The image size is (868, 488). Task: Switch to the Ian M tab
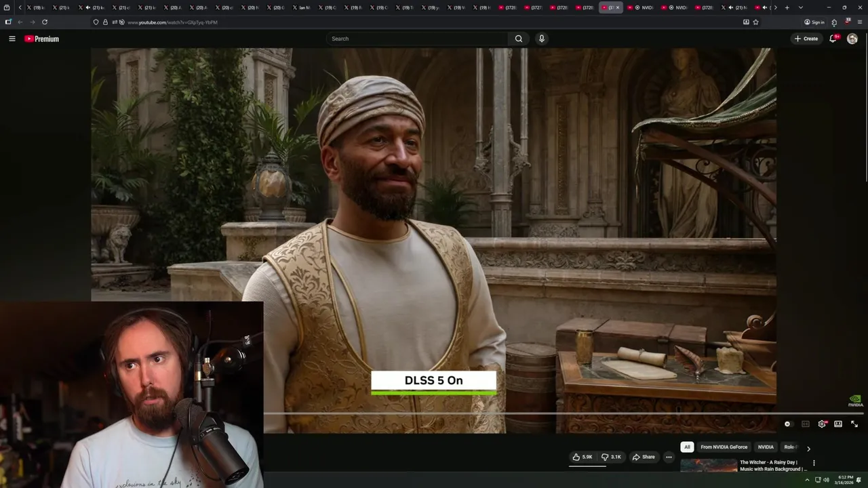click(x=301, y=7)
